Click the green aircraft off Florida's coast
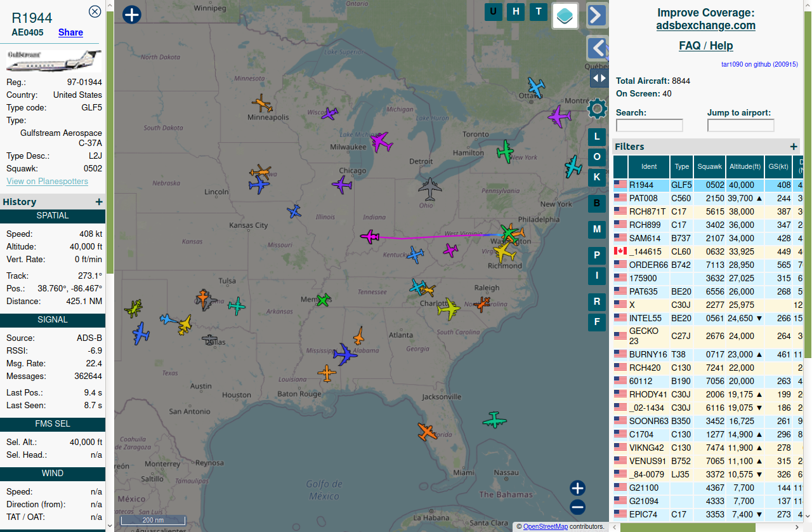Image resolution: width=812 pixels, height=532 pixels. [494, 420]
